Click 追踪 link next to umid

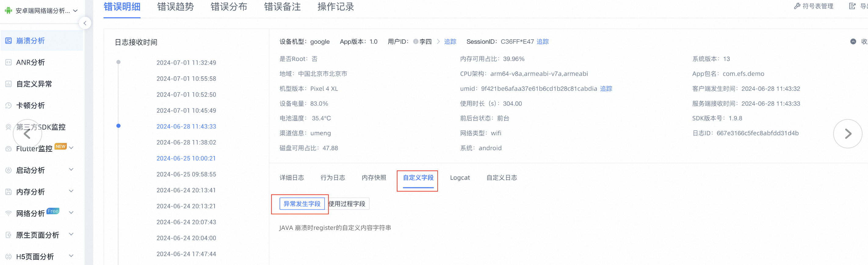[x=606, y=89]
